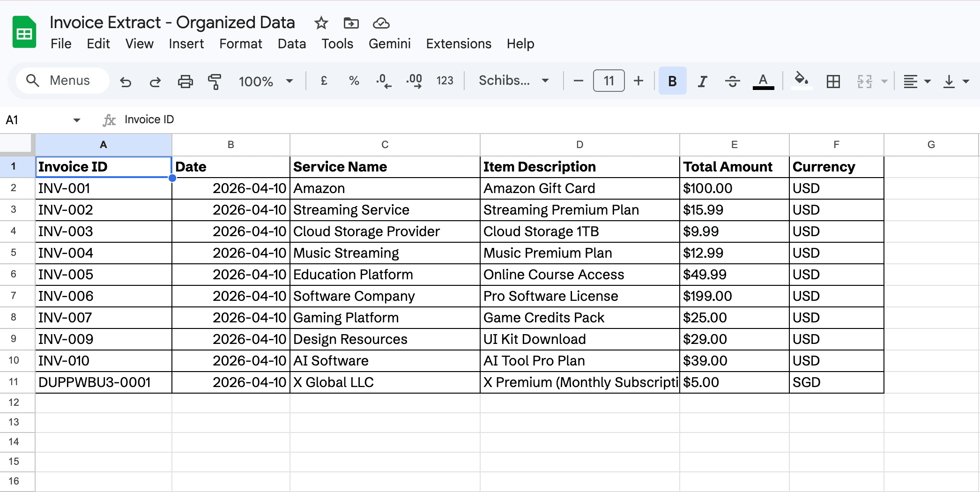
Task: Open the Format menu
Action: pos(241,44)
